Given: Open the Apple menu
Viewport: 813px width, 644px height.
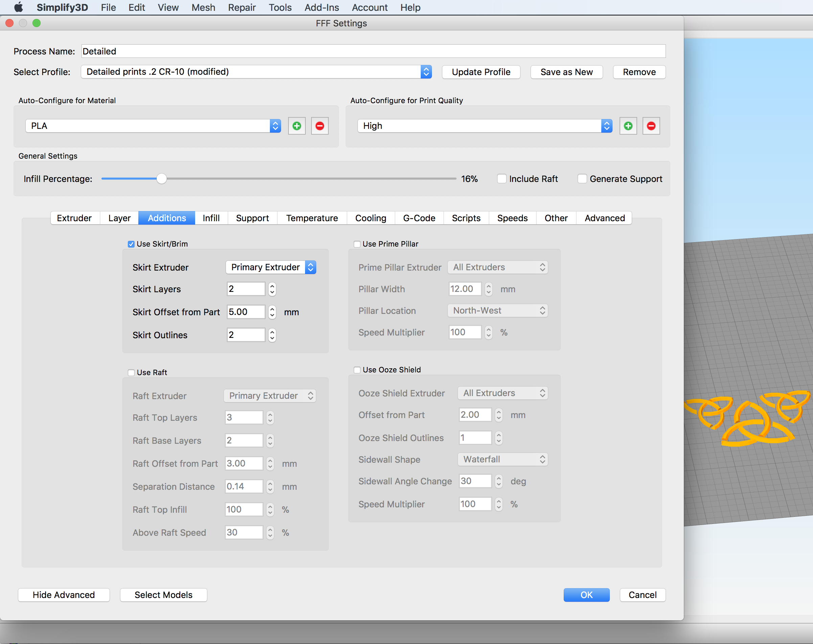Looking at the screenshot, I should (x=18, y=7).
